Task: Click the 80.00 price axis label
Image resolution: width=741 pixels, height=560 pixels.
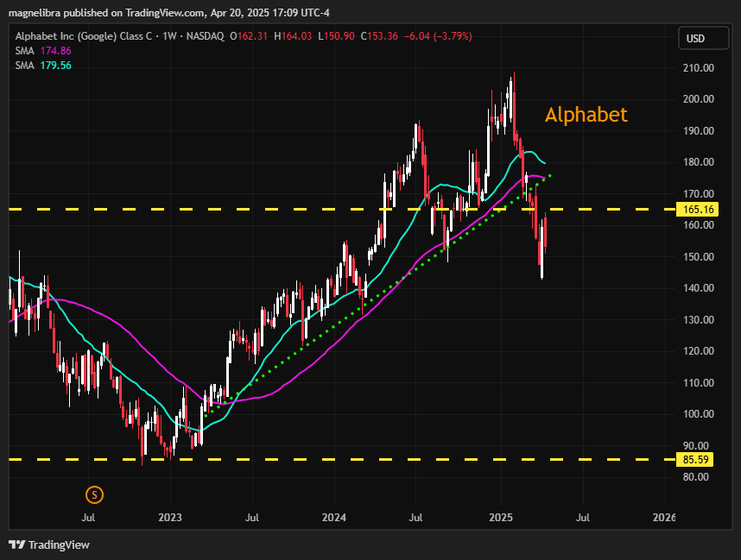Action: coord(696,477)
